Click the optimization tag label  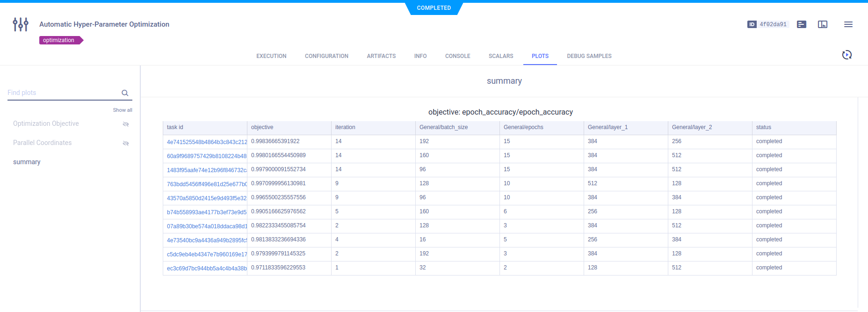[x=59, y=40]
